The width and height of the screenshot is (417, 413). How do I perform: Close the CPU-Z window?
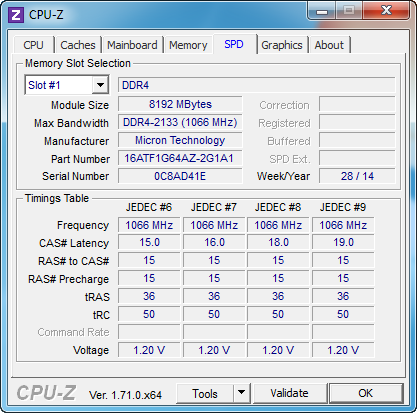[x=386, y=10]
